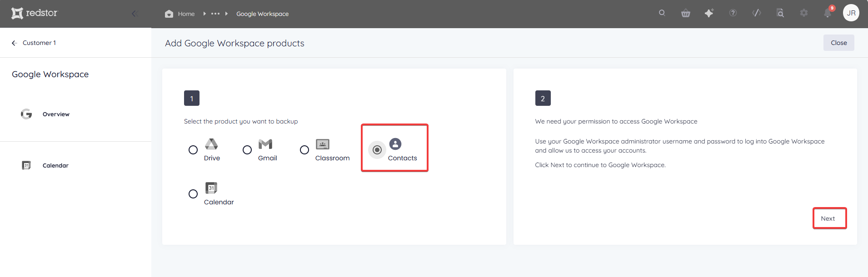The width and height of the screenshot is (868, 277).
Task: Click the Contacts person icon
Action: click(x=395, y=144)
